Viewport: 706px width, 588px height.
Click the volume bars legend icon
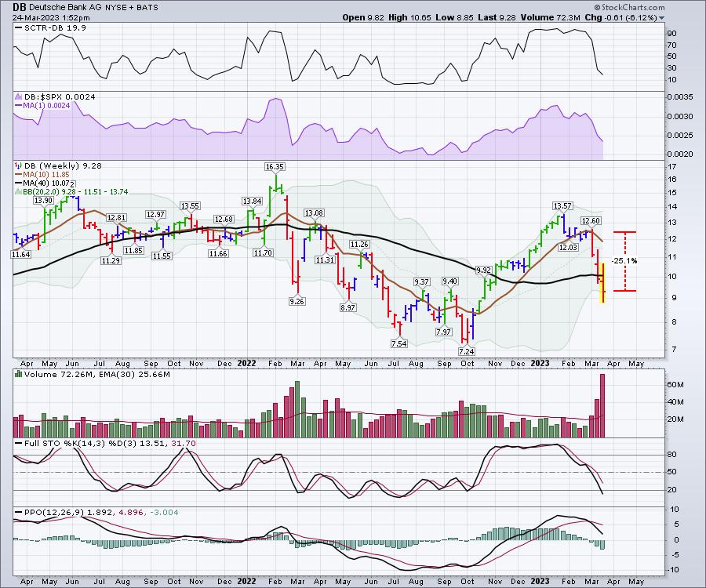click(19, 374)
